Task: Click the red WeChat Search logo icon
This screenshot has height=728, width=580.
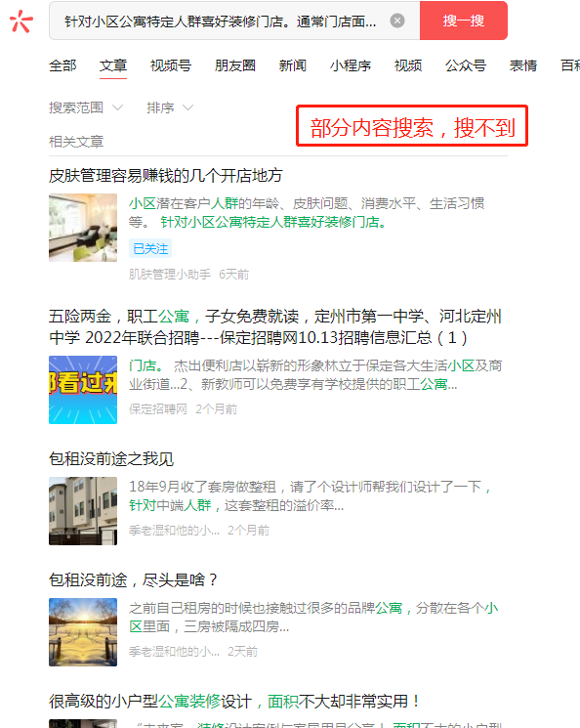Action: coord(21,21)
